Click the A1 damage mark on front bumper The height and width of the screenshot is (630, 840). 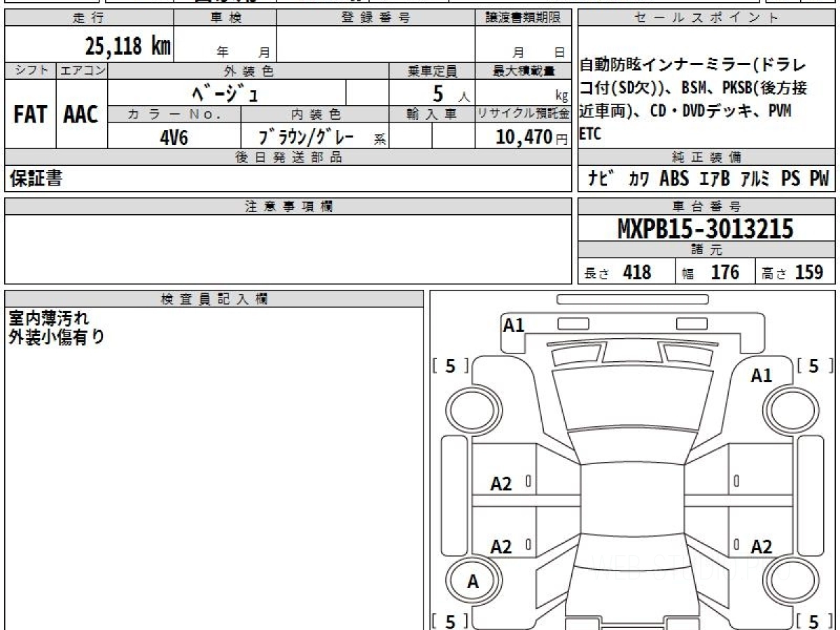point(514,325)
